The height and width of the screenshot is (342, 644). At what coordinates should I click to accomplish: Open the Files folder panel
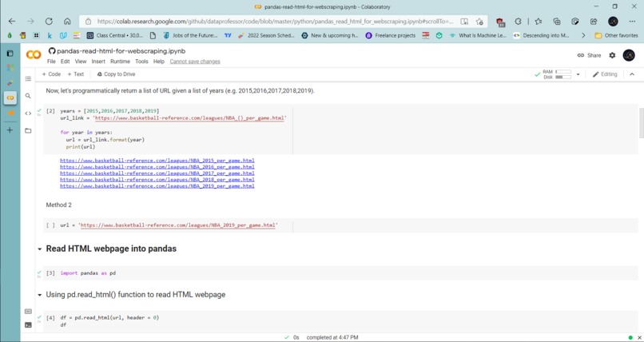coord(28,130)
